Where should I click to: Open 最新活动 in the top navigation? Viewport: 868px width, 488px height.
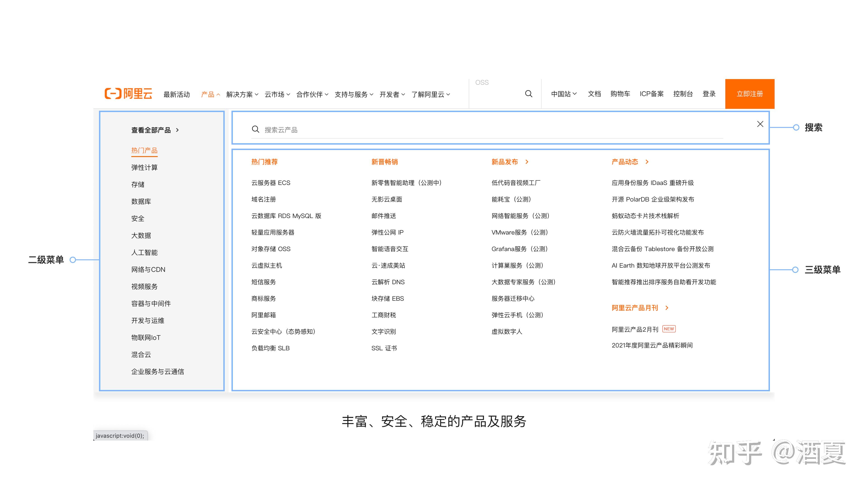click(177, 95)
